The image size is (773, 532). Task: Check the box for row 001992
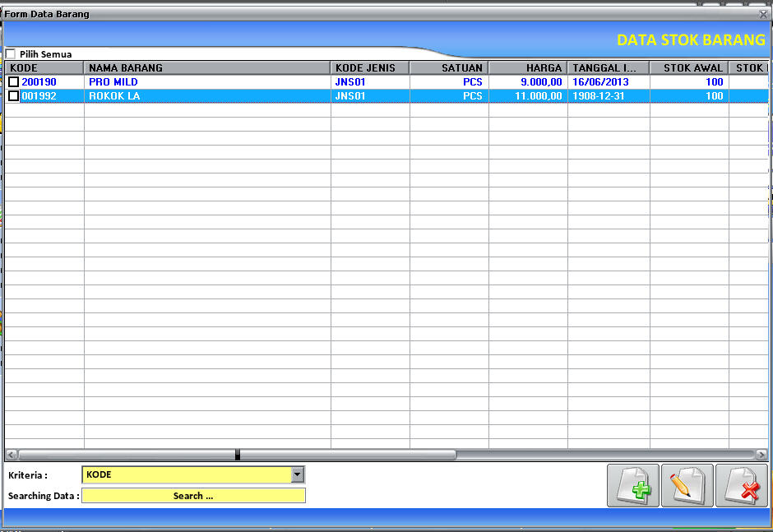click(14, 95)
